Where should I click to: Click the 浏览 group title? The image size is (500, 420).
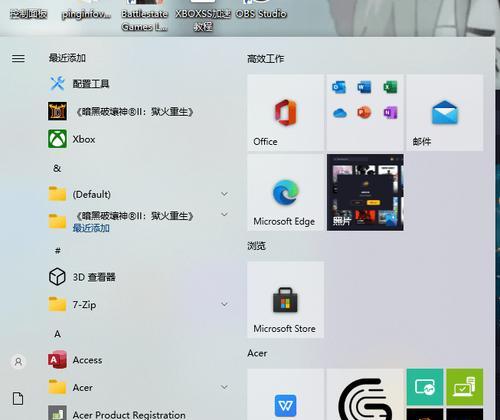256,246
